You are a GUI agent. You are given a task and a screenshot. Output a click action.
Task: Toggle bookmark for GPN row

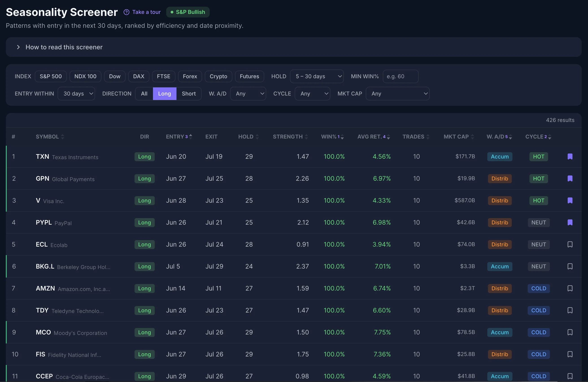tap(570, 178)
